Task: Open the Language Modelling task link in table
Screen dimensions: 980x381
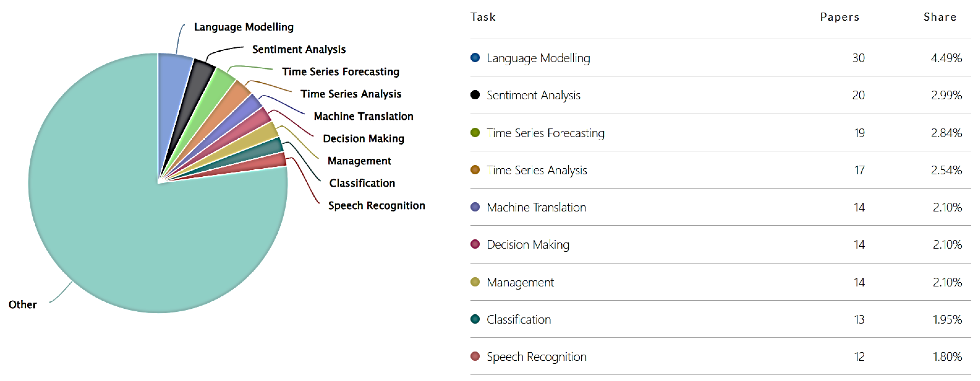Action: (538, 58)
